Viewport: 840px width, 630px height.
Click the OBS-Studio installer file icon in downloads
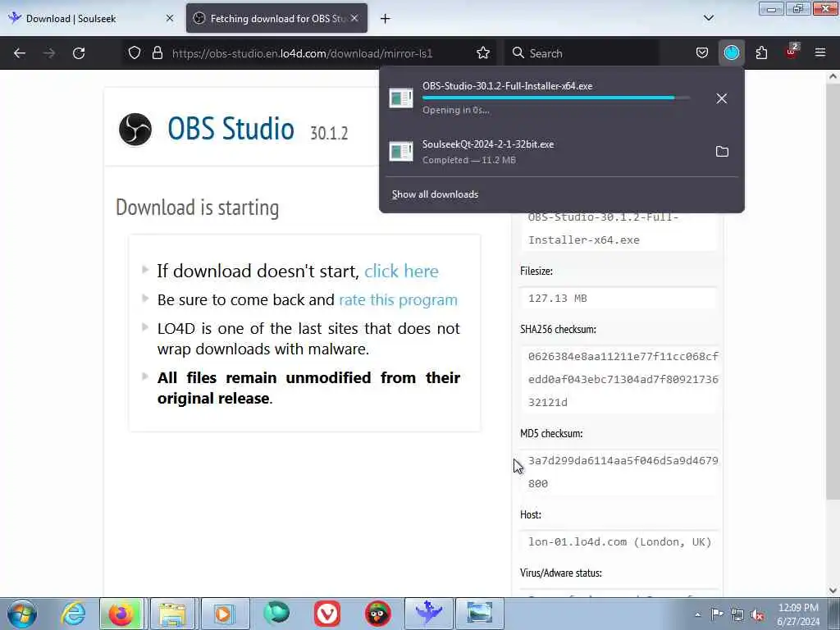tap(400, 98)
